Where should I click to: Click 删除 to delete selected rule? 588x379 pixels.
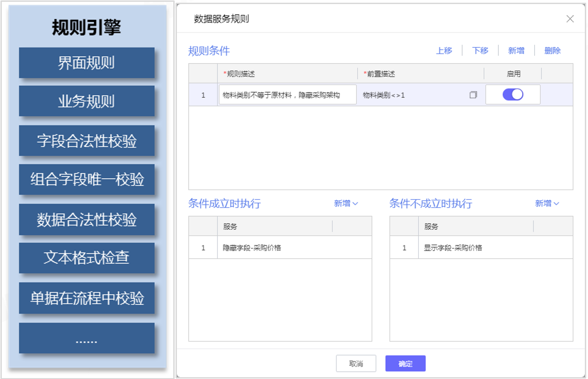point(552,51)
